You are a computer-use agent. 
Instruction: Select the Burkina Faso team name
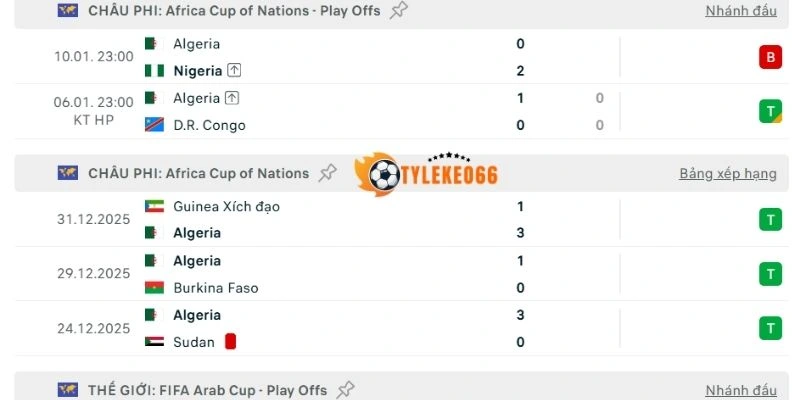click(x=215, y=288)
